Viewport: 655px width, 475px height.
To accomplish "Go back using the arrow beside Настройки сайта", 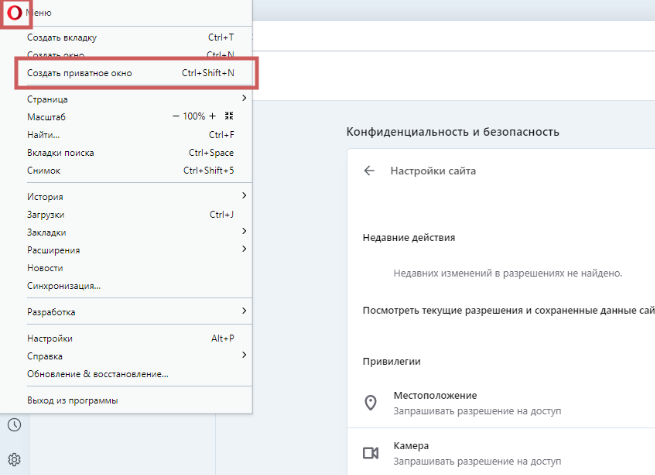I will click(369, 171).
